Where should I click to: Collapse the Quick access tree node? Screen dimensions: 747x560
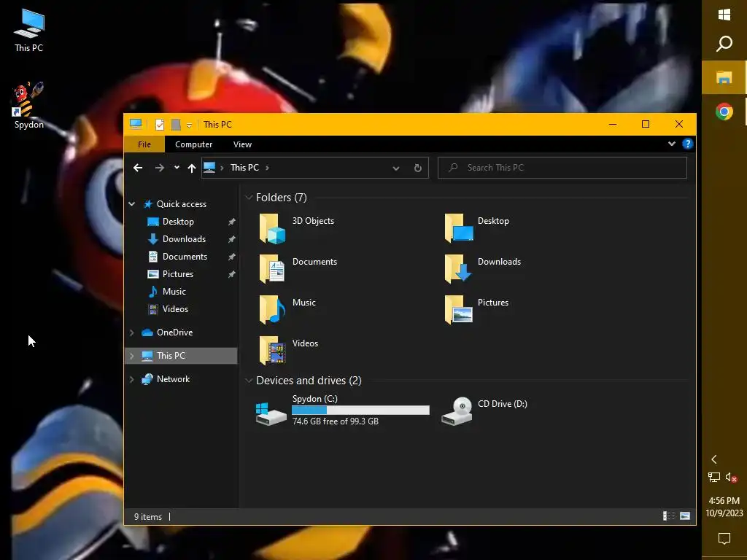click(x=132, y=204)
